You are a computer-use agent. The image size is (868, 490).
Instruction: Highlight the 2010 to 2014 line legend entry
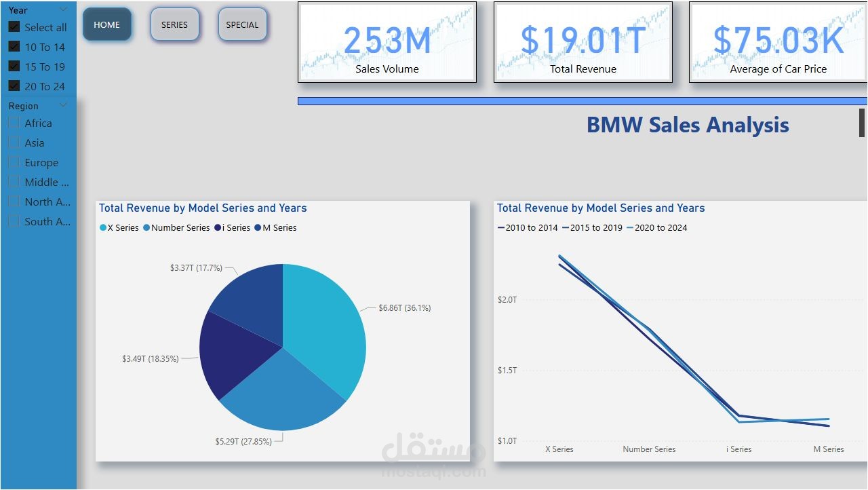(528, 228)
